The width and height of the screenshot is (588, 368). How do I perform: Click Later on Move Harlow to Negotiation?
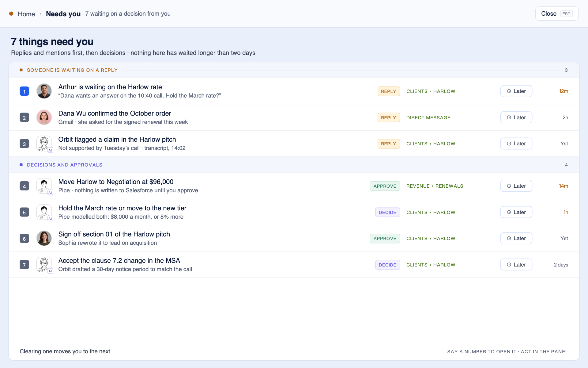pos(516,186)
